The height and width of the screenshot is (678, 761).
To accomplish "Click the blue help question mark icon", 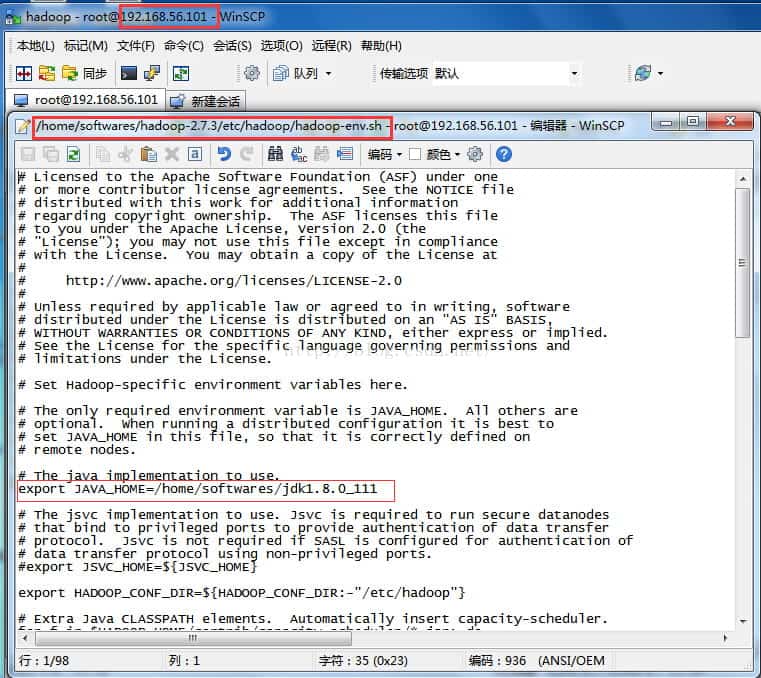I will 504,154.
